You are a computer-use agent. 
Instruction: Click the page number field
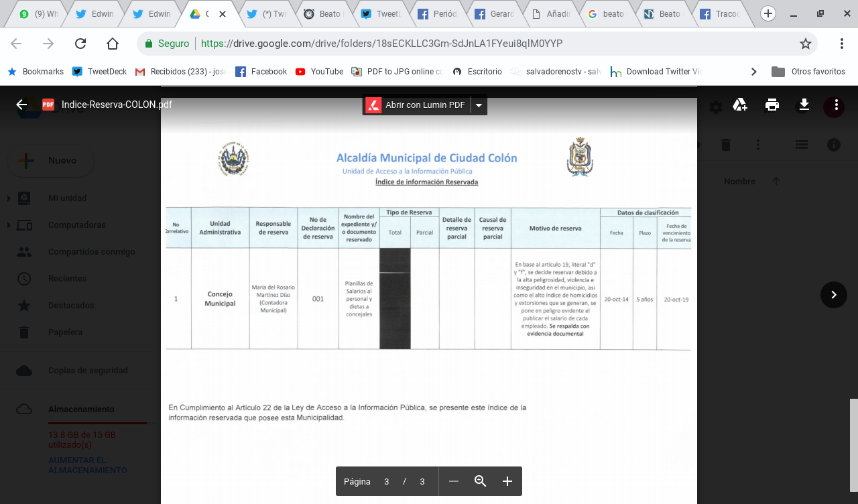point(387,481)
